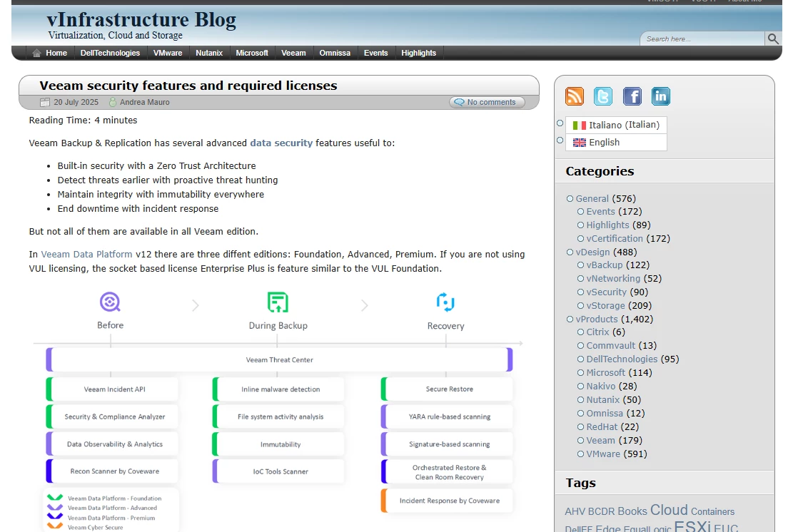The height and width of the screenshot is (532, 798).
Task: Open the Veeam category in sidebar
Action: [600, 441]
